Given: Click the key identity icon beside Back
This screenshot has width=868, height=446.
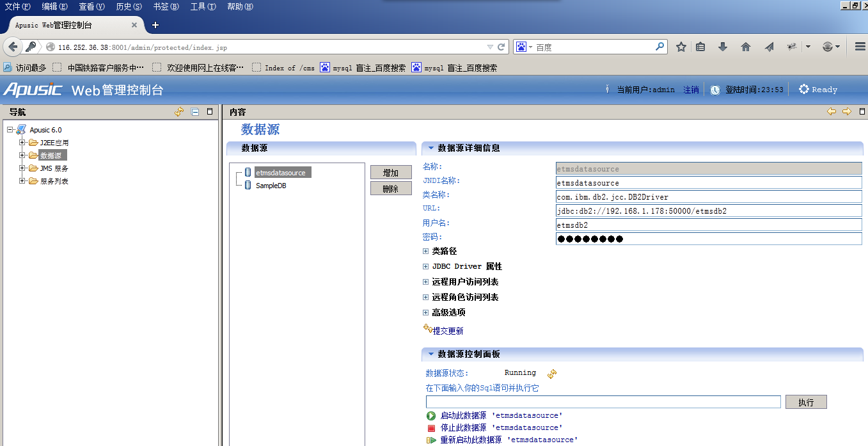Looking at the screenshot, I should pyautogui.click(x=30, y=47).
